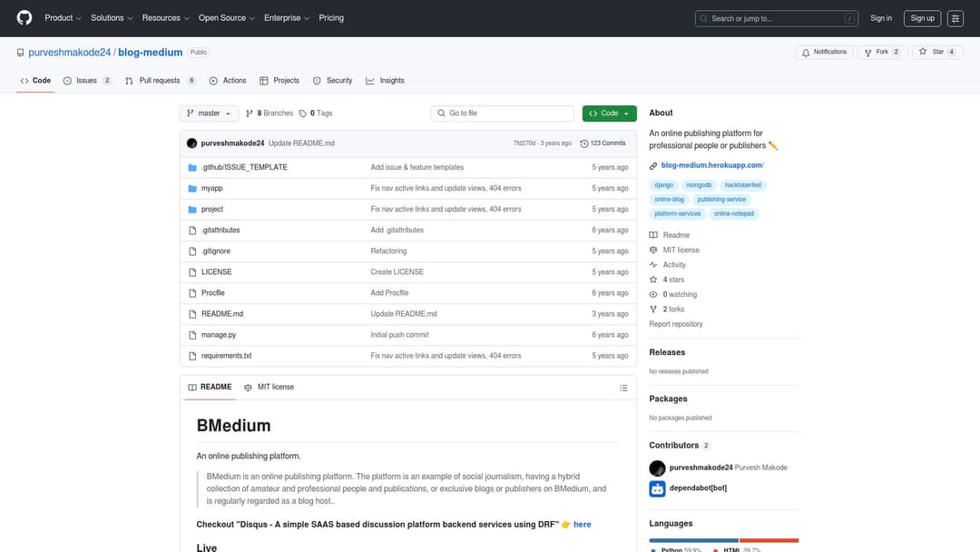
Task: Click the HTML segment of languages bar
Action: (x=769, y=541)
